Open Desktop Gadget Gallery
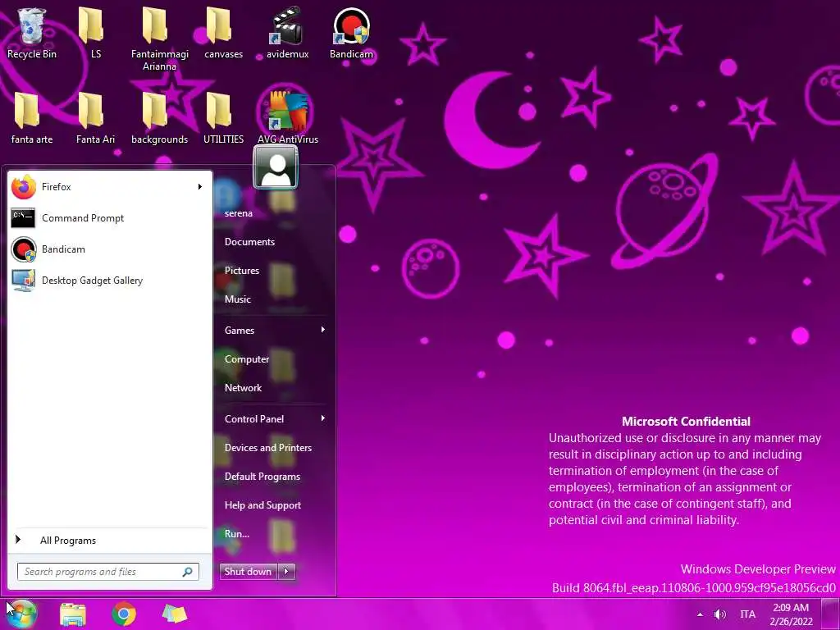The width and height of the screenshot is (840, 630). point(109,281)
